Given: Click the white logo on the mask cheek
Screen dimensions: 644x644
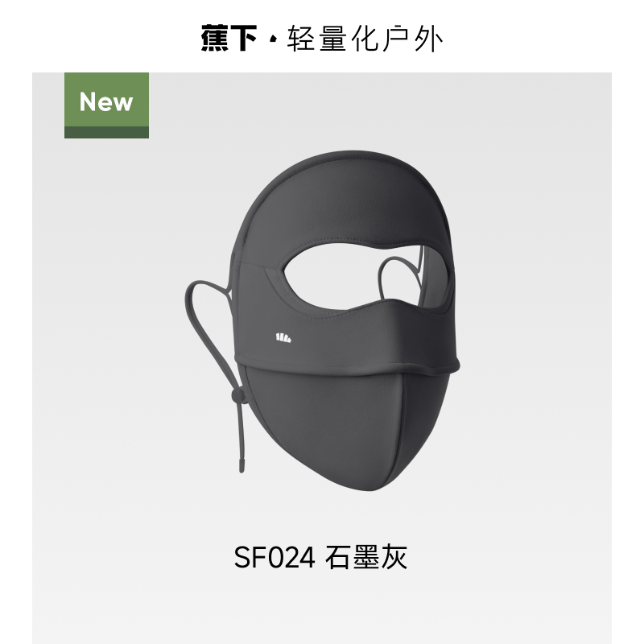Looking at the screenshot, I should pyautogui.click(x=283, y=338).
